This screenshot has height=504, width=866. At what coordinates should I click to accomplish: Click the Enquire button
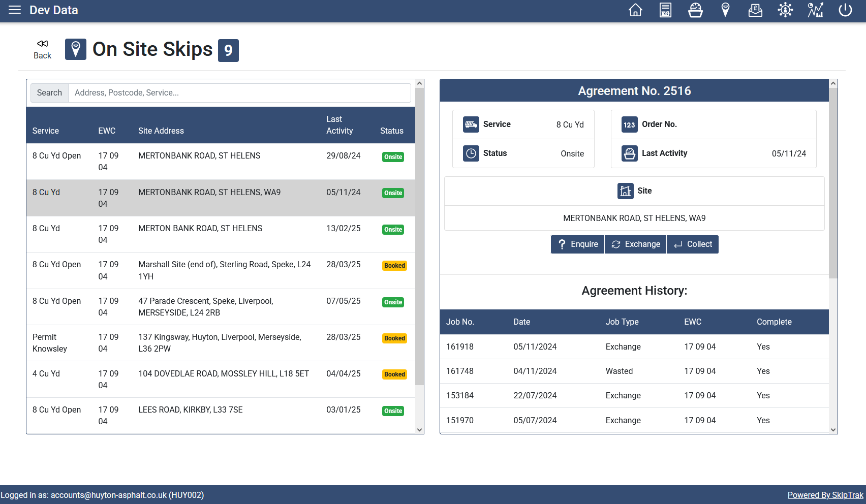point(578,244)
